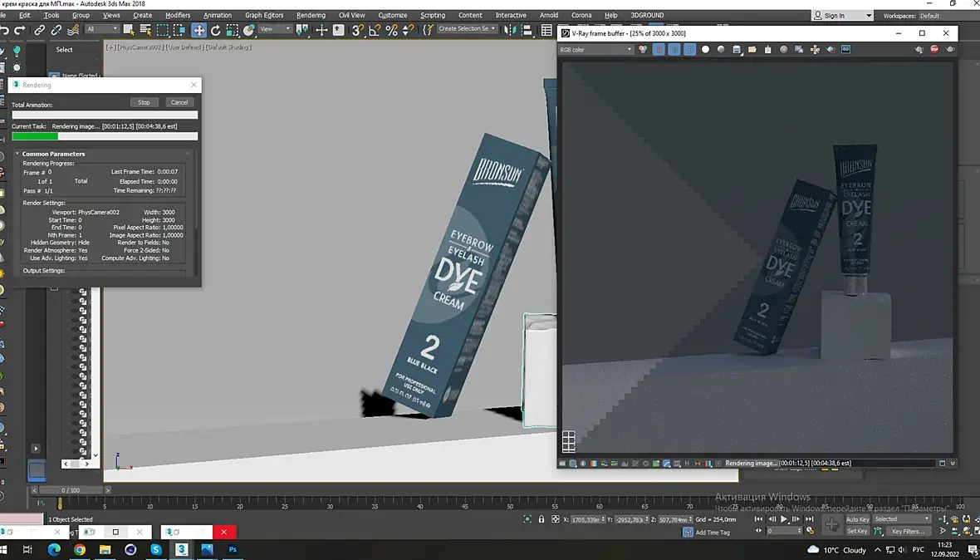The image size is (980, 560).
Task: Toggle blue channel in V-Ray frame buffer
Action: point(689,49)
